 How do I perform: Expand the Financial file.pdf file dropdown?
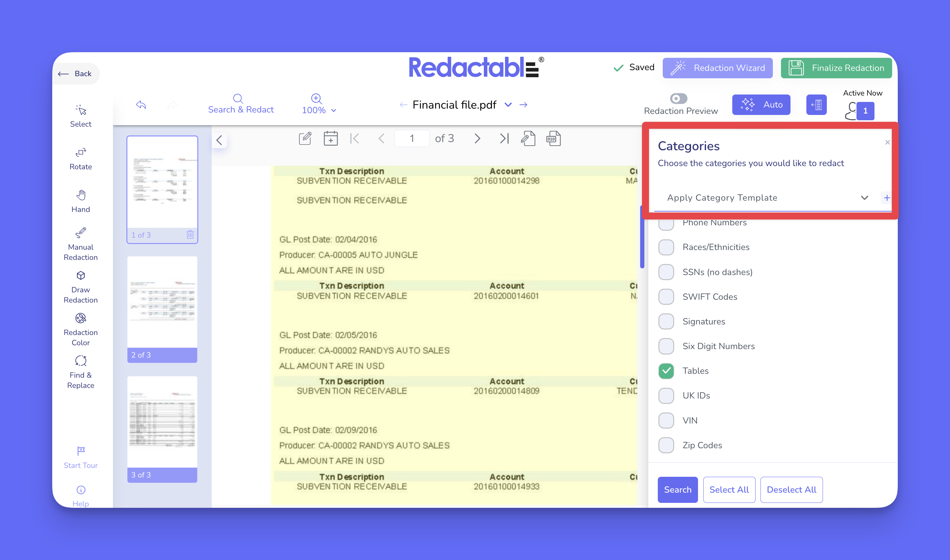(508, 104)
